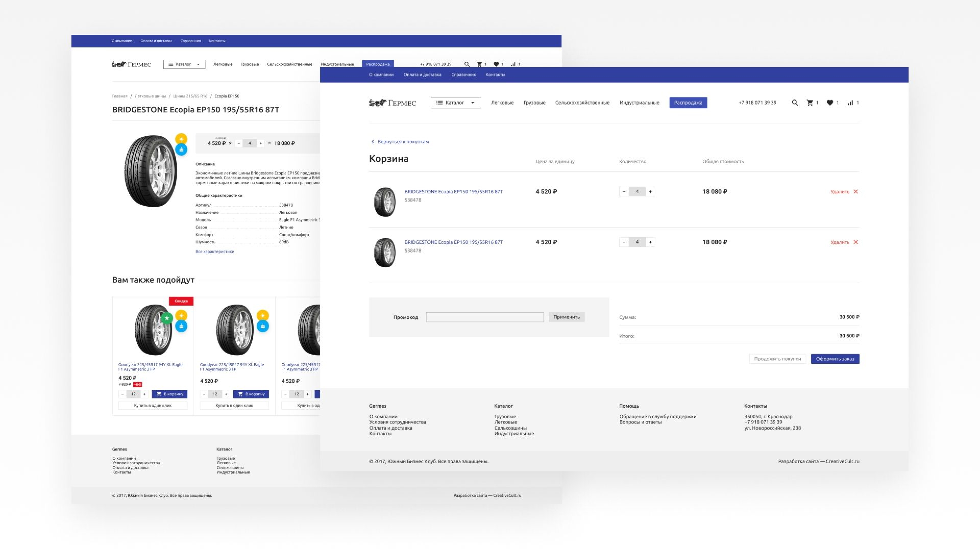The width and height of the screenshot is (980, 551).
Task: Open Условия сотрудничества in cart page footer
Action: click(x=398, y=422)
